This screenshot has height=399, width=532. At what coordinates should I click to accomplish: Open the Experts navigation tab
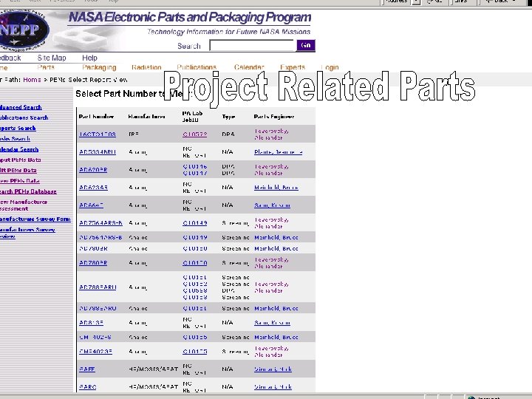click(x=293, y=67)
